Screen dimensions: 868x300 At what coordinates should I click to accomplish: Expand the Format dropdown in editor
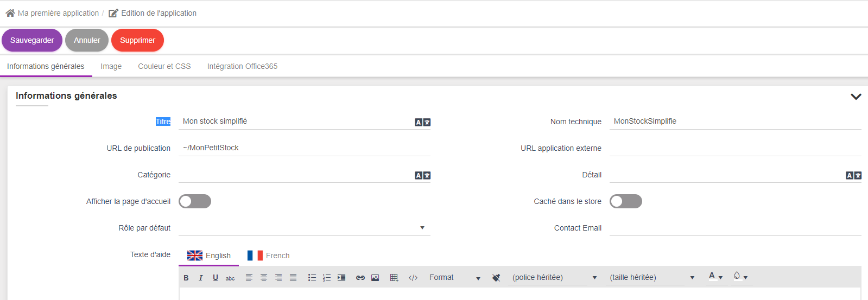click(455, 278)
